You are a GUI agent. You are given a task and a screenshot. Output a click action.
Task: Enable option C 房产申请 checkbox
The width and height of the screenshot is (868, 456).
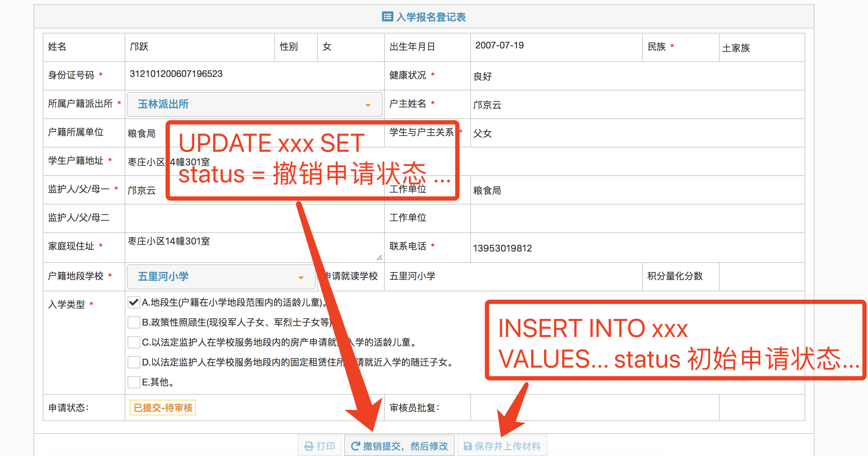134,342
